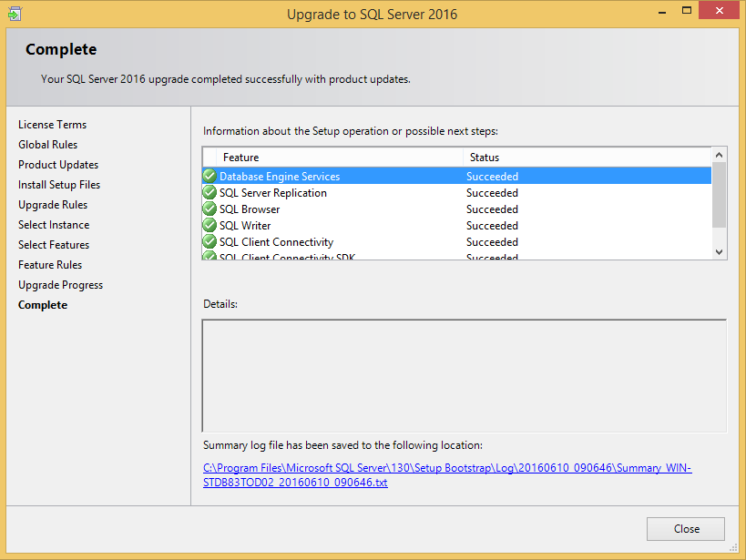Click the green check icon for Database Engine Services
Image resolution: width=746 pixels, height=560 pixels.
coord(209,176)
